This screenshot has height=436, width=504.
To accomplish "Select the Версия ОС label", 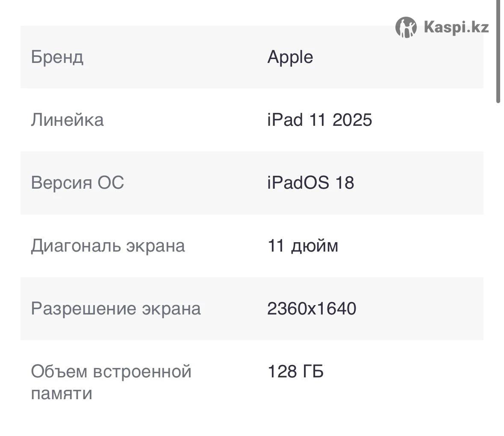I will (77, 182).
